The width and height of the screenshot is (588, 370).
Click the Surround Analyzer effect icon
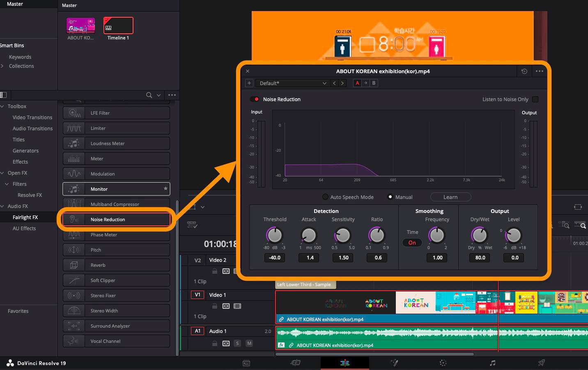click(74, 326)
